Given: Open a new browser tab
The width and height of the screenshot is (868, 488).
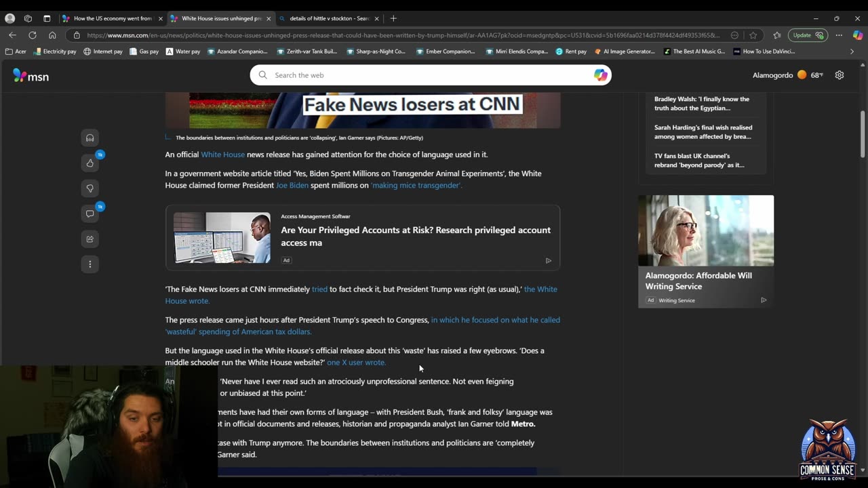Looking at the screenshot, I should pos(393,18).
